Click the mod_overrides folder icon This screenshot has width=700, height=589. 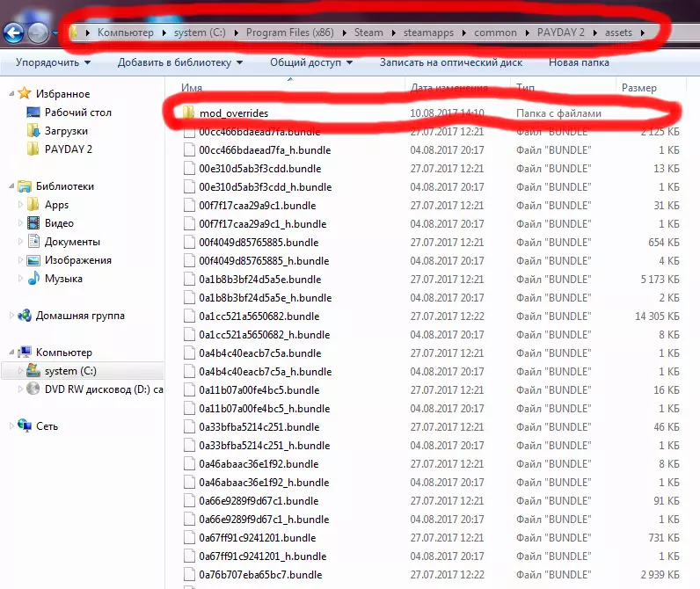click(x=189, y=113)
